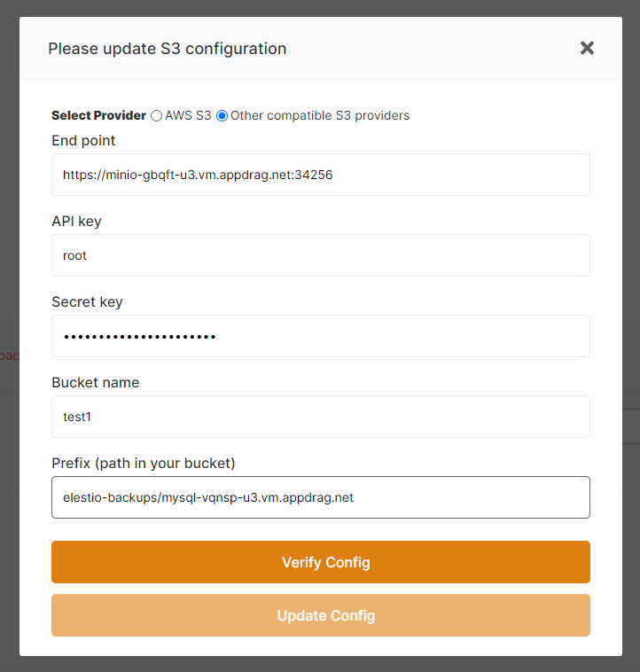Click into the API key field containing root
640x672 pixels.
point(321,255)
